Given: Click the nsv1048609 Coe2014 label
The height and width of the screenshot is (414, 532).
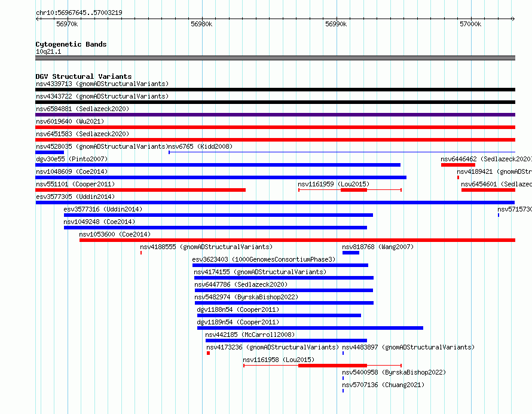Looking at the screenshot, I should click(x=72, y=171).
